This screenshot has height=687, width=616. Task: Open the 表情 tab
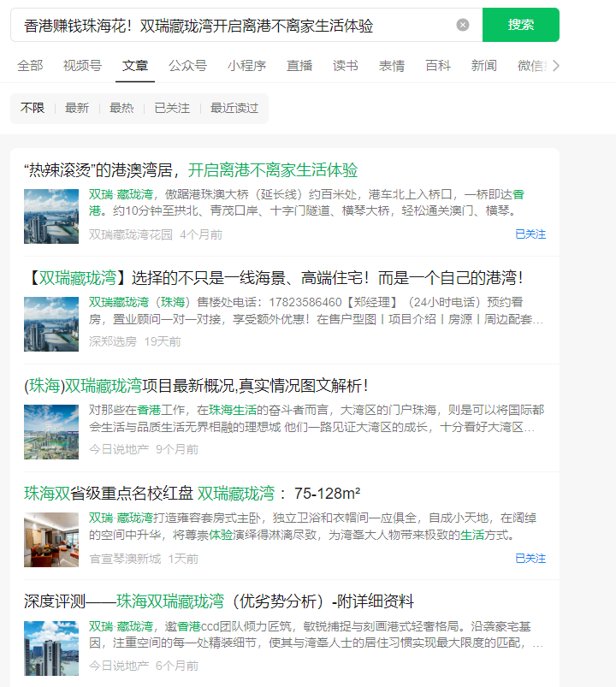click(392, 66)
